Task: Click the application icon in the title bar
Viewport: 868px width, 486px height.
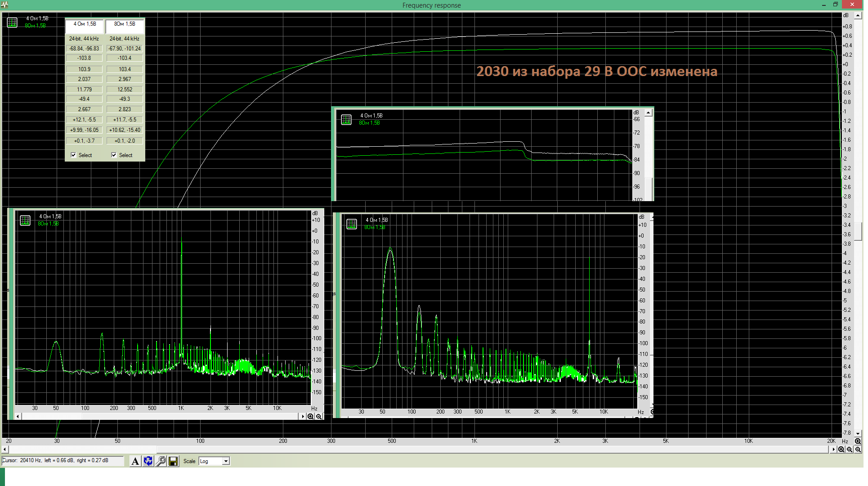Action: pyautogui.click(x=5, y=5)
